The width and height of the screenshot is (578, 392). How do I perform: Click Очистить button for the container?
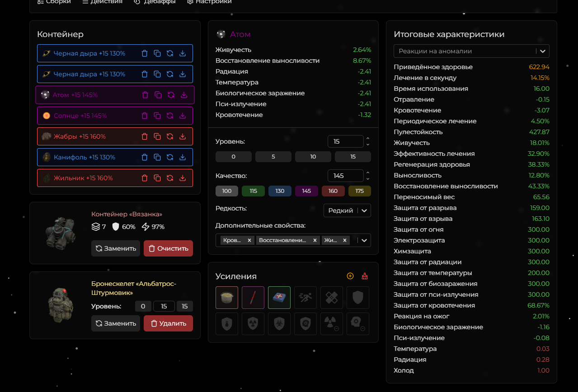tap(168, 248)
